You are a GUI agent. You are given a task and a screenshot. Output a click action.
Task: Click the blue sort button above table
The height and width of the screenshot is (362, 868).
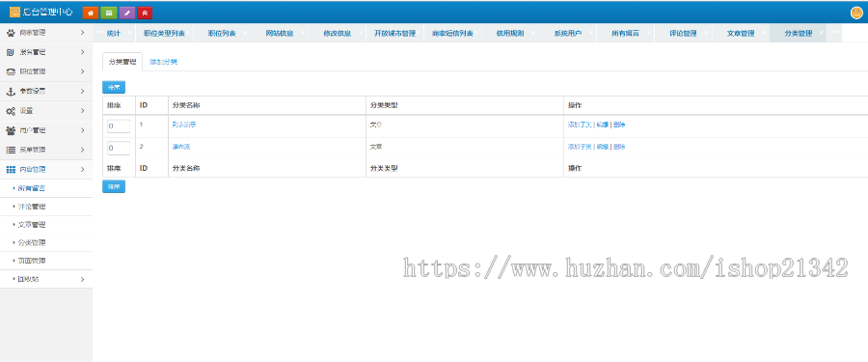coord(114,87)
